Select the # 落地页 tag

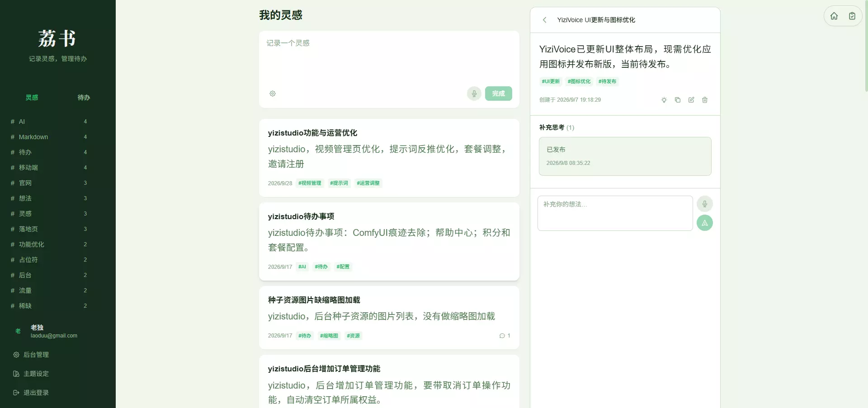coord(49,229)
